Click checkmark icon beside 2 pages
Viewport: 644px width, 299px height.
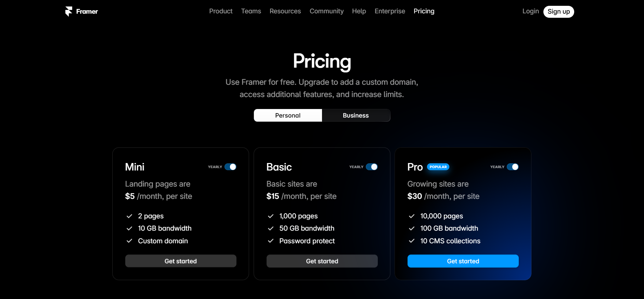(x=129, y=216)
